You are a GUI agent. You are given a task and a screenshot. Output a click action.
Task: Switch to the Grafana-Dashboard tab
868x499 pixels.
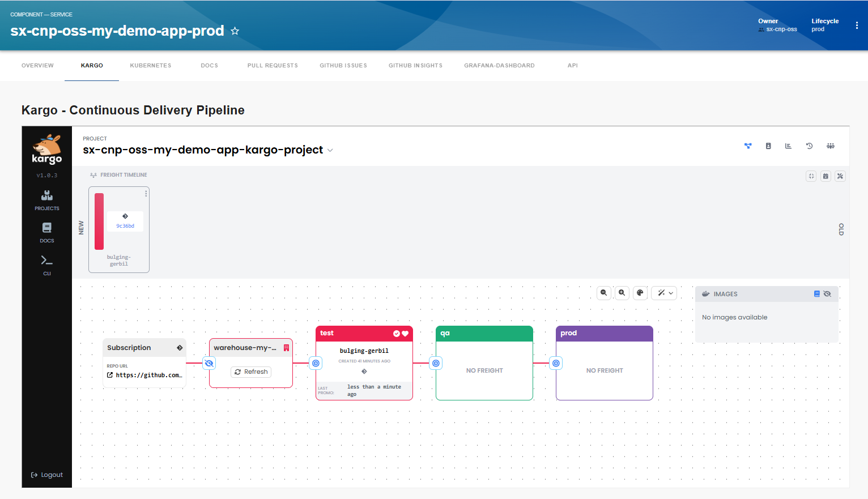[x=500, y=66]
